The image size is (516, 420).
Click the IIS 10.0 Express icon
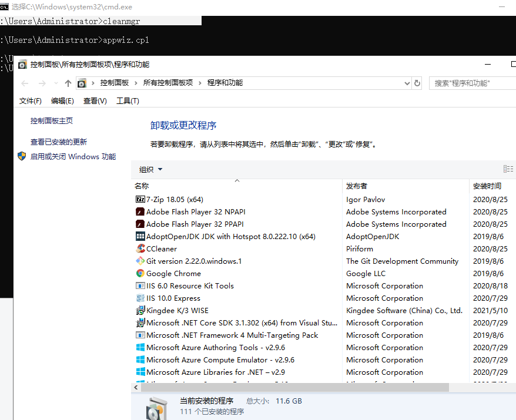click(x=140, y=298)
